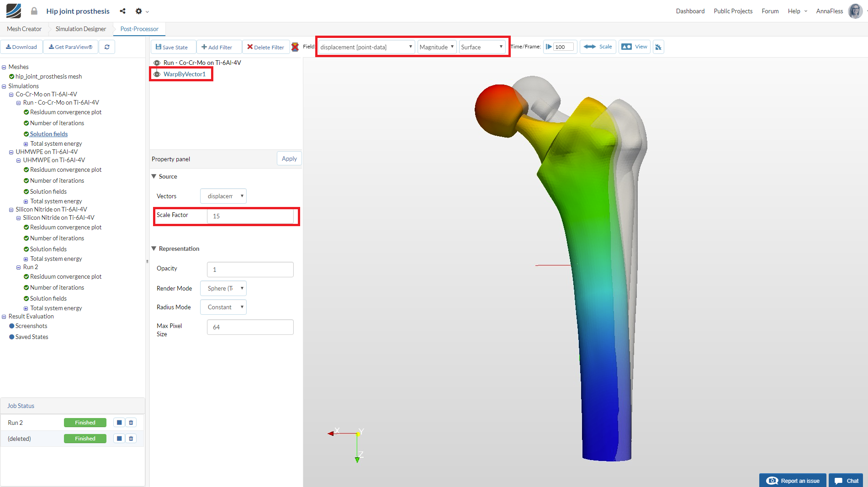
Task: Click the Screenshots bullet icon
Action: pyautogui.click(x=12, y=326)
